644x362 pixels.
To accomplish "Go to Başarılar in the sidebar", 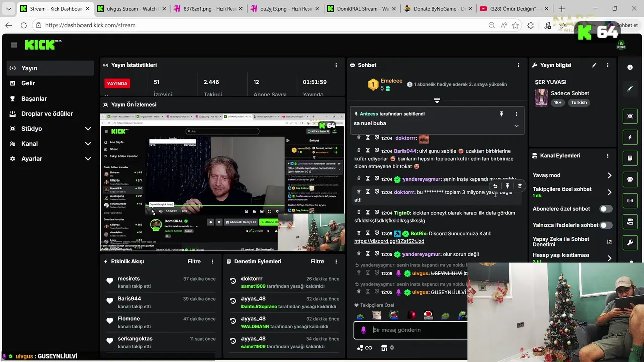I will [x=50, y=99].
